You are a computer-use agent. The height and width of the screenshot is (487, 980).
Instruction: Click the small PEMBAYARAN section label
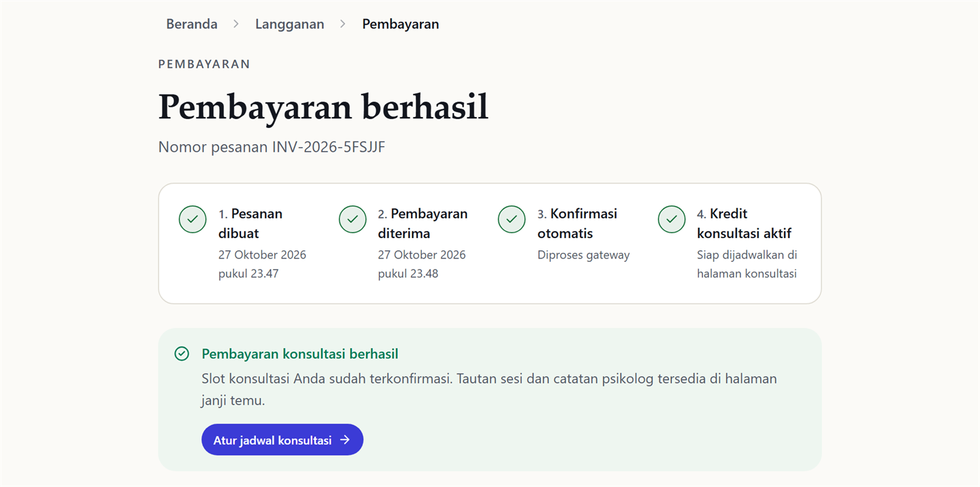click(204, 64)
